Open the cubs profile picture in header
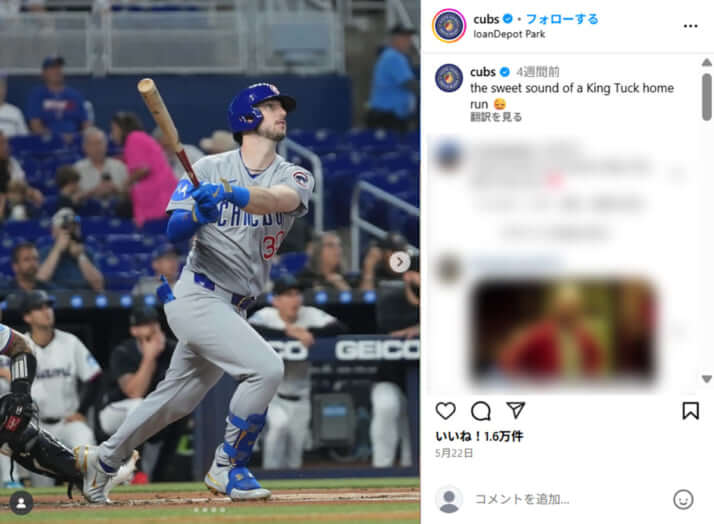 (449, 25)
